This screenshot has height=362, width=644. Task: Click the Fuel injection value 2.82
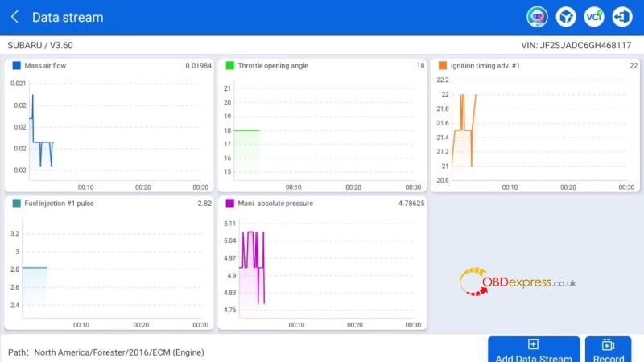204,204
